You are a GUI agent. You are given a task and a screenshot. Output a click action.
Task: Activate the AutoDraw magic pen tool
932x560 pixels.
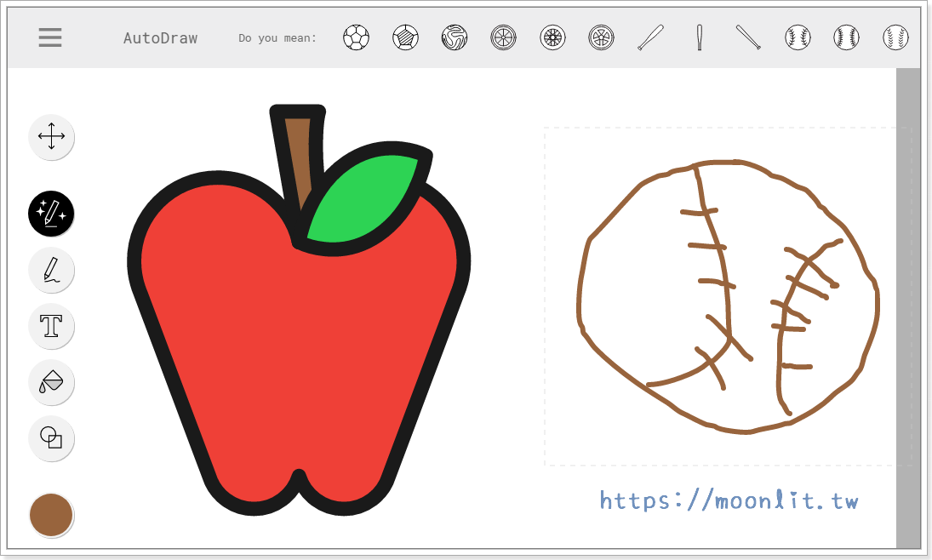tap(52, 213)
